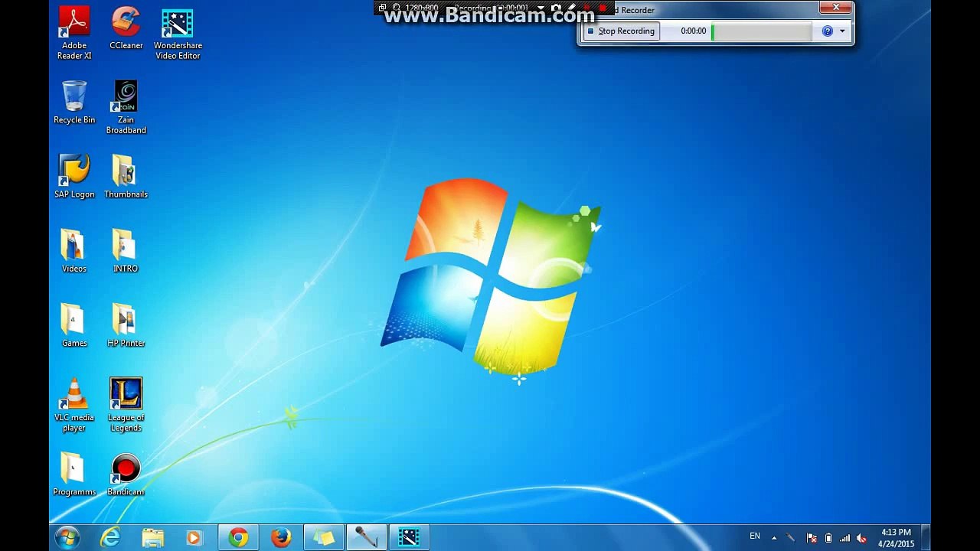The width and height of the screenshot is (980, 551).
Task: Launch Internet Explorer from the taskbar
Action: point(110,538)
